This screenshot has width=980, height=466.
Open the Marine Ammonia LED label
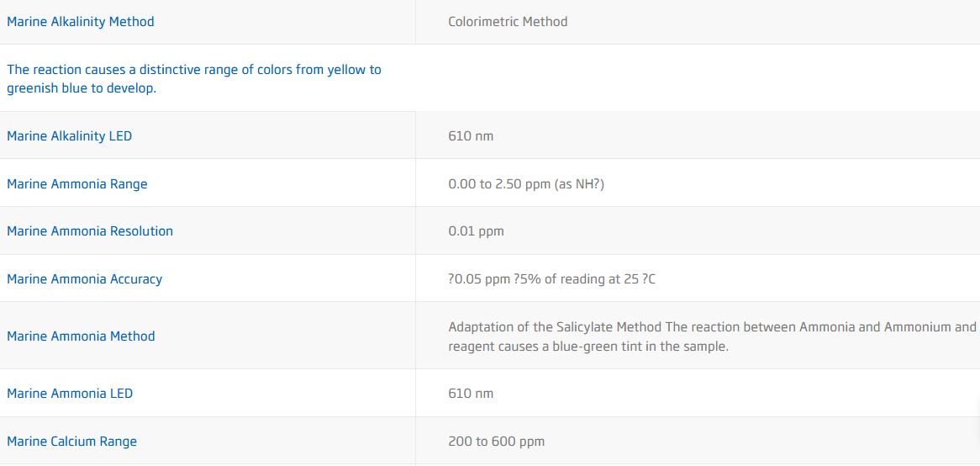pyautogui.click(x=70, y=394)
